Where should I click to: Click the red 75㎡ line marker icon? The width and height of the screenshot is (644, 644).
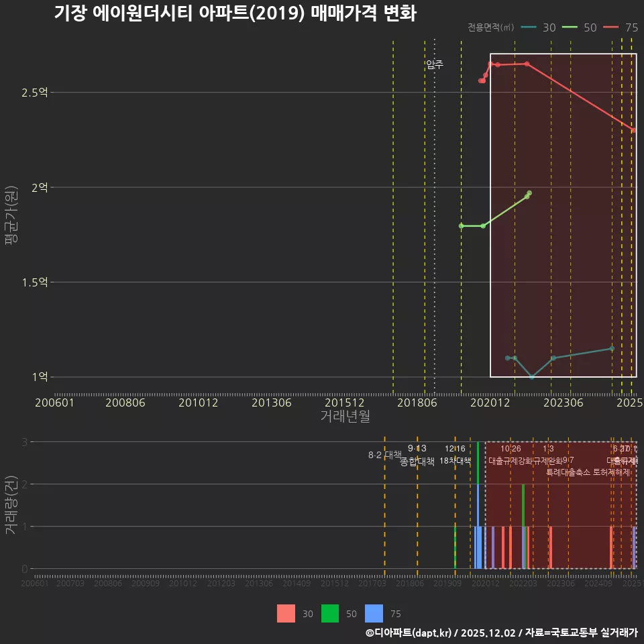click(x=611, y=28)
